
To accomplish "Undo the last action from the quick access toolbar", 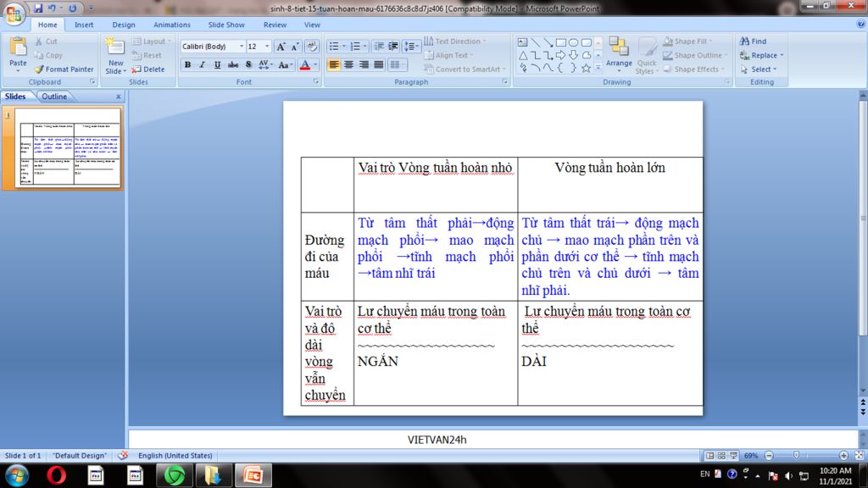I will [52, 8].
